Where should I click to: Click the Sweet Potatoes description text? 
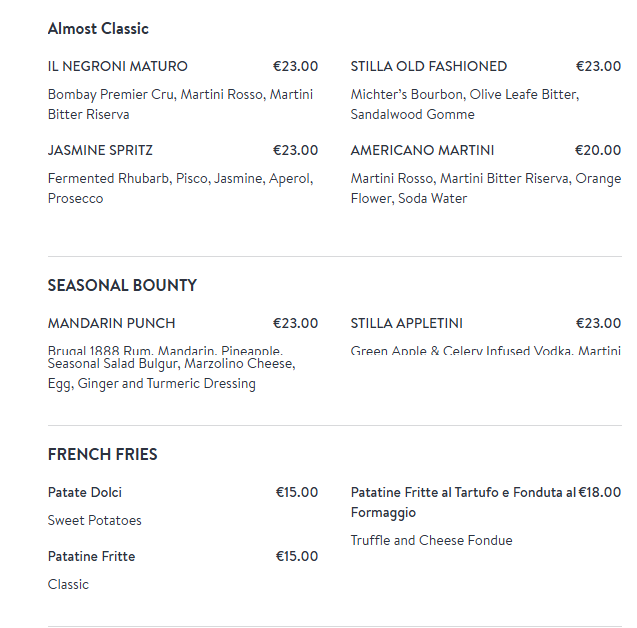94,520
